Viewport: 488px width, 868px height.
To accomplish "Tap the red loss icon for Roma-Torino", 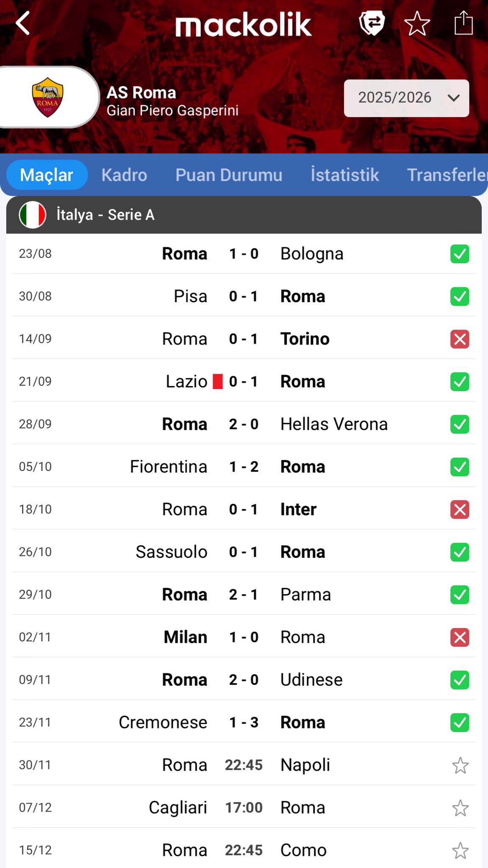I will (460, 339).
